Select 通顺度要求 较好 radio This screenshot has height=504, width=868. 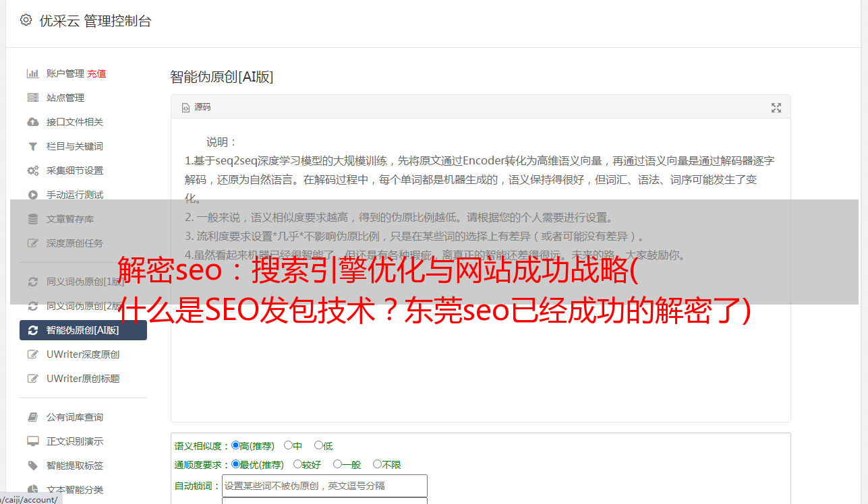(x=297, y=464)
